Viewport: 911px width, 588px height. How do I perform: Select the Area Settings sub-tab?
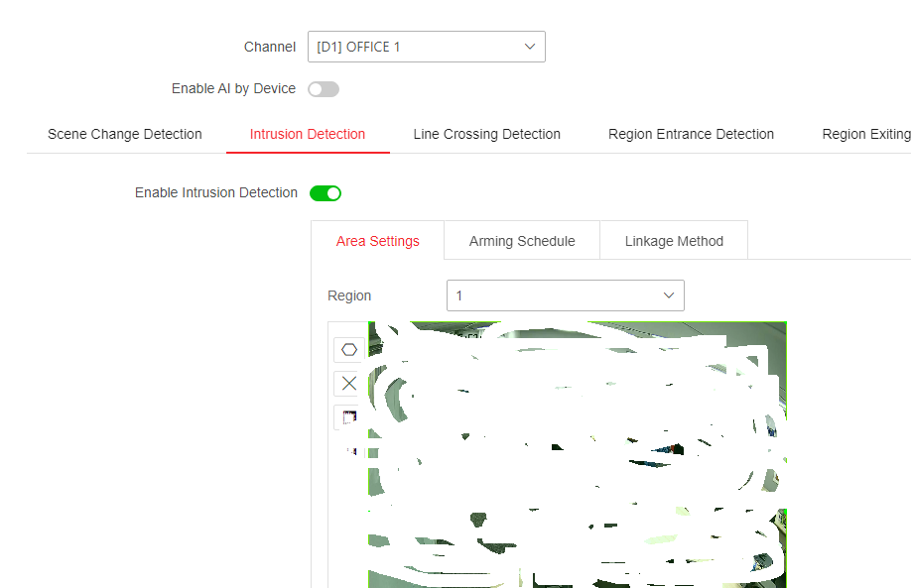pyautogui.click(x=377, y=241)
